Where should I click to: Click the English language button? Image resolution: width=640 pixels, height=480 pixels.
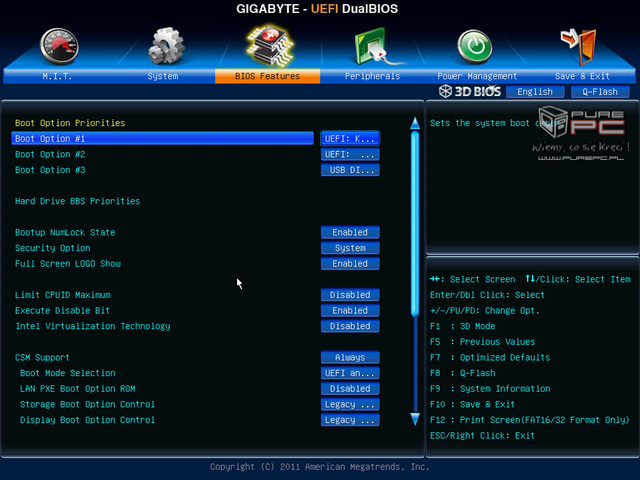[535, 92]
